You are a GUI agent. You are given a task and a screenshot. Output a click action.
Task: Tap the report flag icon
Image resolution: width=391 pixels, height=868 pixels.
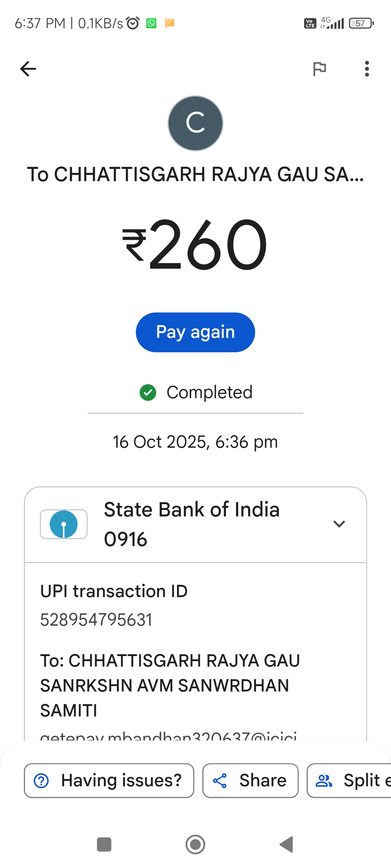click(319, 69)
